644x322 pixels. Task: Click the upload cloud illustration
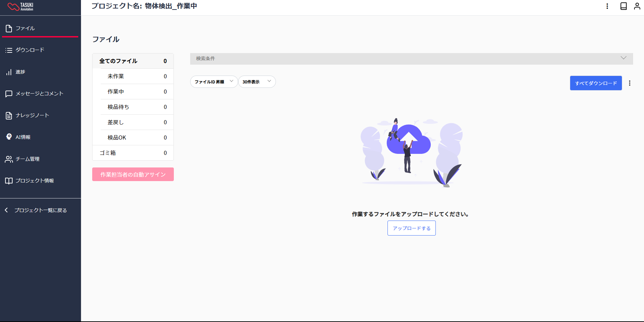(x=411, y=152)
